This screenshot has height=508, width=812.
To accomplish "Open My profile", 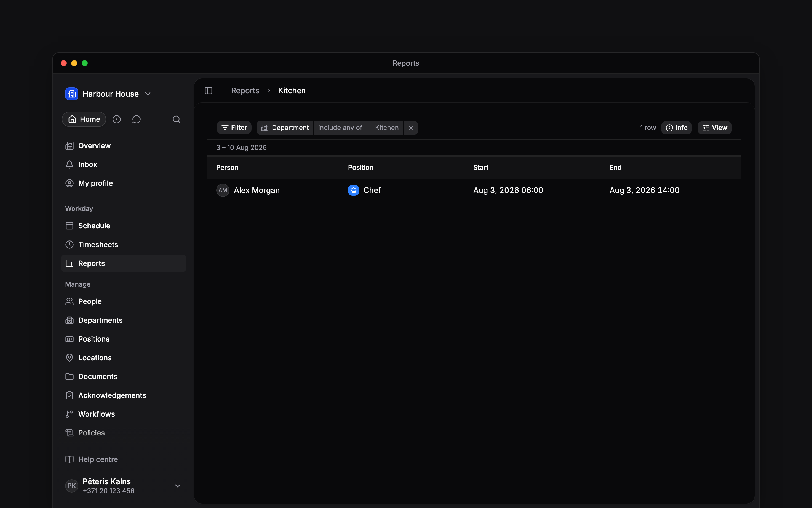I will click(x=124, y=183).
